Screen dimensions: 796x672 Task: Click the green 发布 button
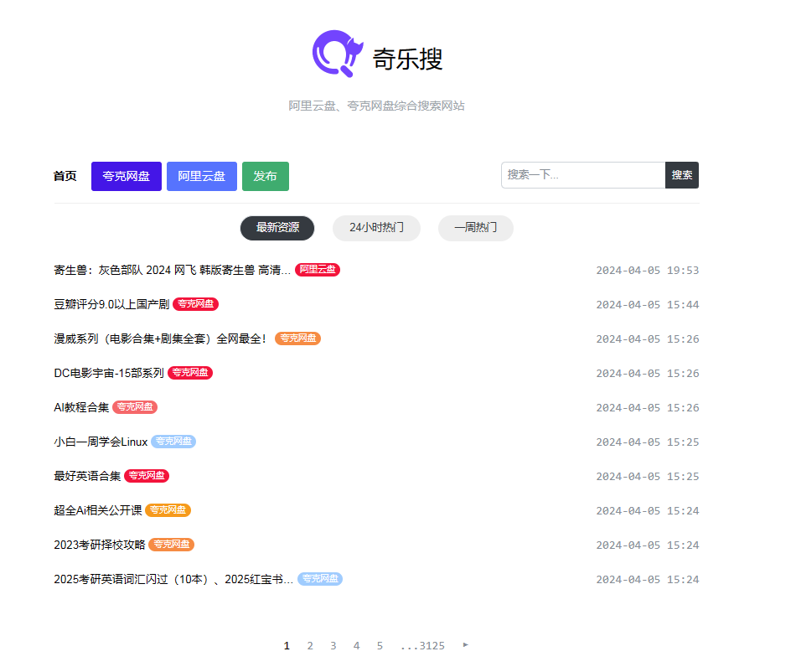266,176
